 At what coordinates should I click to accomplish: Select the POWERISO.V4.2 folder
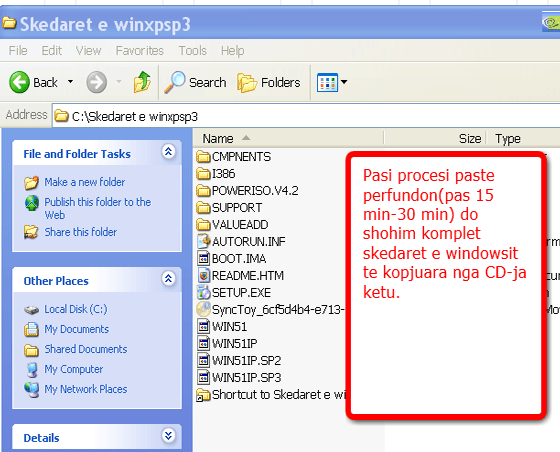pos(248,191)
